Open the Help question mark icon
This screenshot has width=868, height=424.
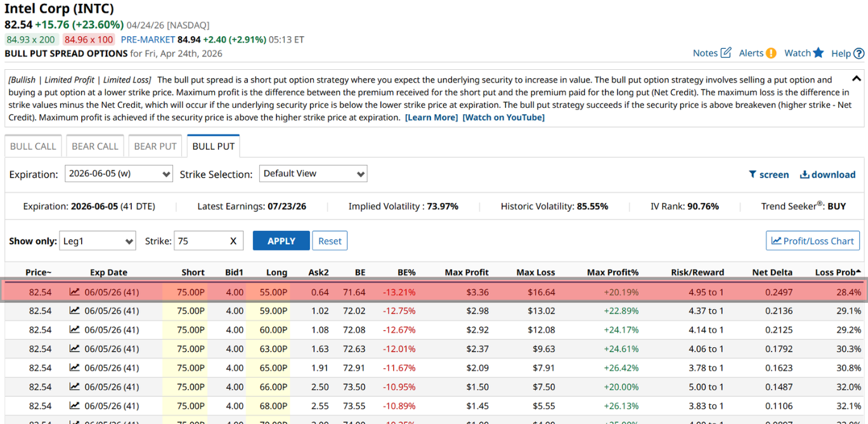click(858, 53)
